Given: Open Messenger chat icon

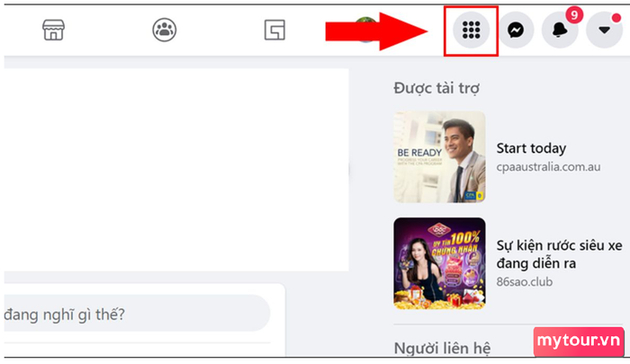Looking at the screenshot, I should 516,30.
